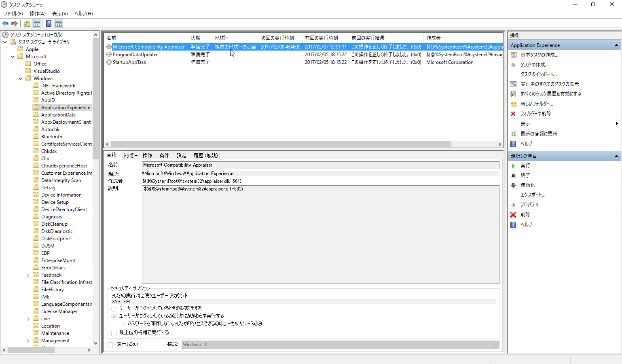
Task: Check the do-not-store-password option
Action: (122, 324)
